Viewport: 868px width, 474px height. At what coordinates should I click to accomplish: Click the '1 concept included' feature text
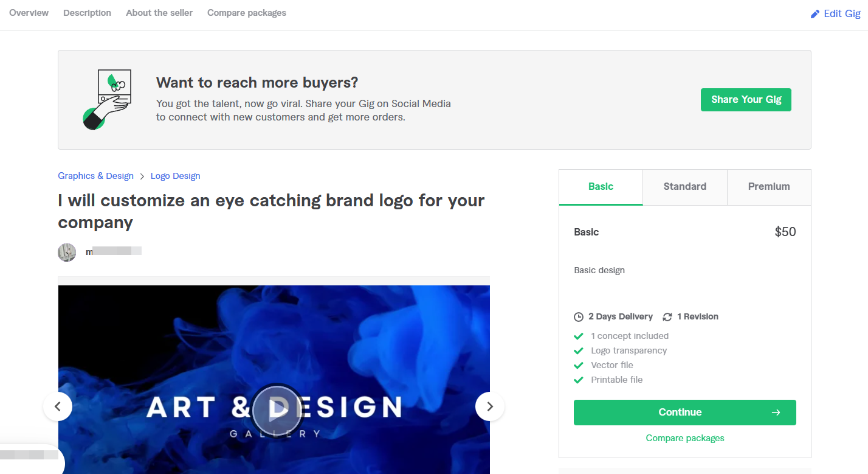(x=630, y=336)
